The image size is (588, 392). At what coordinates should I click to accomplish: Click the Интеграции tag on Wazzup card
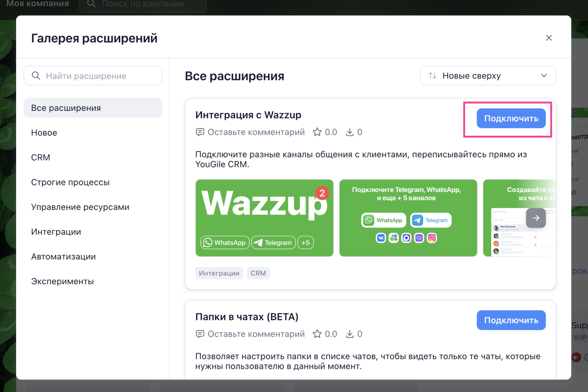[219, 273]
